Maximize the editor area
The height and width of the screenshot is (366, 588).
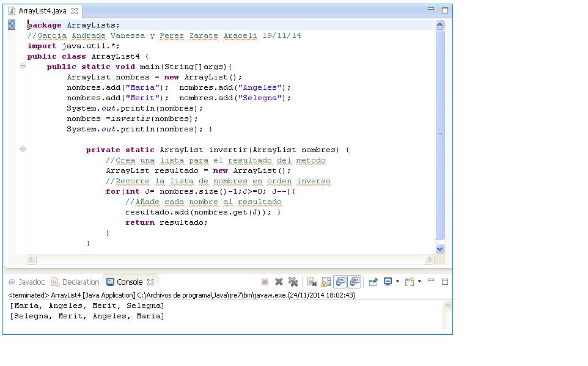point(445,10)
